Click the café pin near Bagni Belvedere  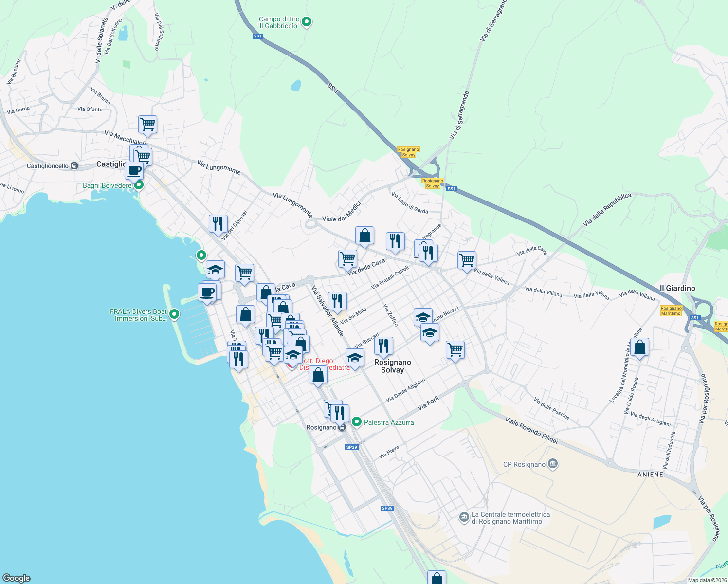[x=134, y=171]
